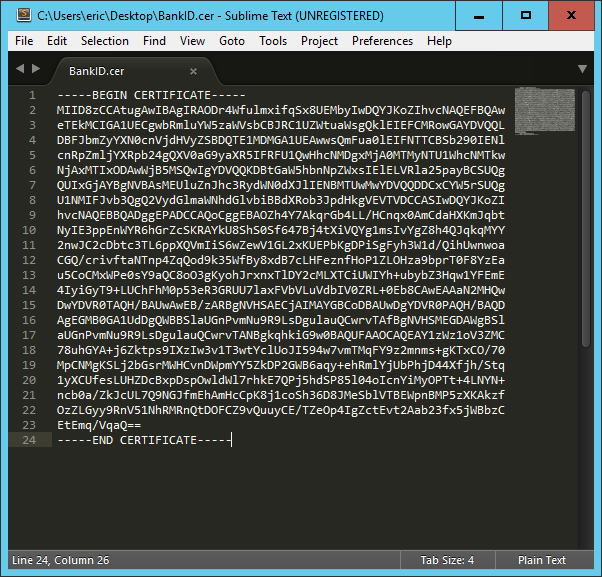This screenshot has height=577, width=602.
Task: Open the Selection menu
Action: pyautogui.click(x=105, y=41)
